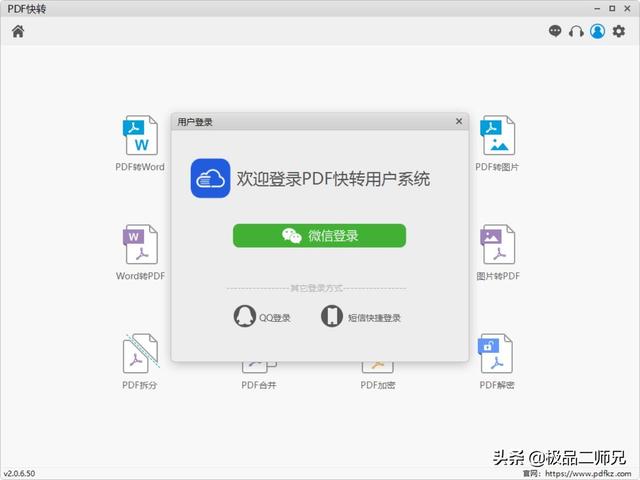Open PDF拆分 split tool
This screenshot has height=480, width=640.
(140, 361)
